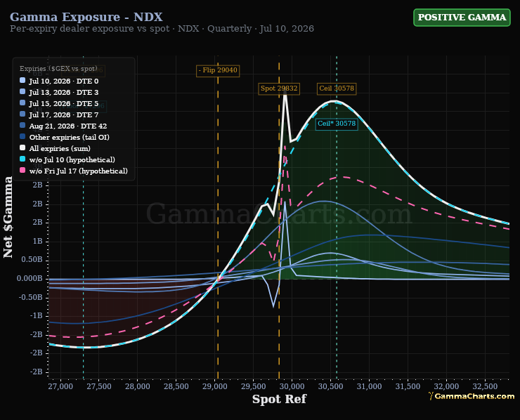520x420 pixels.
Task: Click y-axis tick label -0.50B
Action: coord(31,297)
